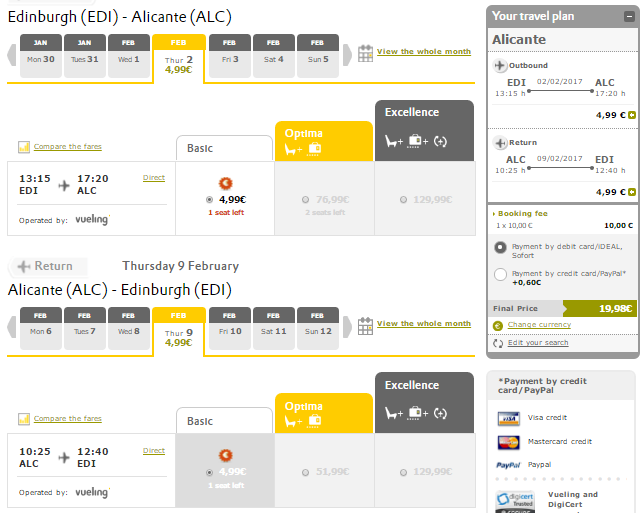Select return date Sun 12 Feb tab
Image resolution: width=642 pixels, height=513 pixels.
coord(318,328)
